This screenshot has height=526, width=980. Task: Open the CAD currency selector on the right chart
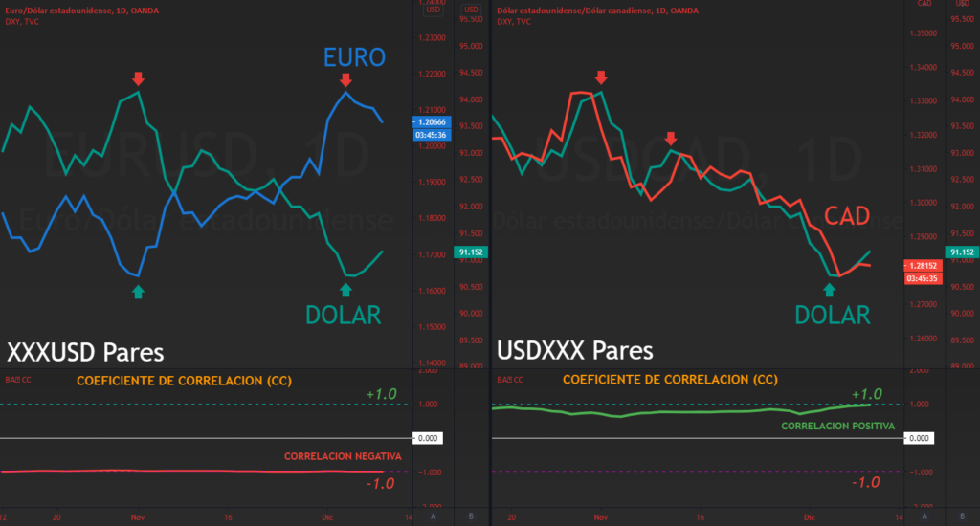[924, 4]
